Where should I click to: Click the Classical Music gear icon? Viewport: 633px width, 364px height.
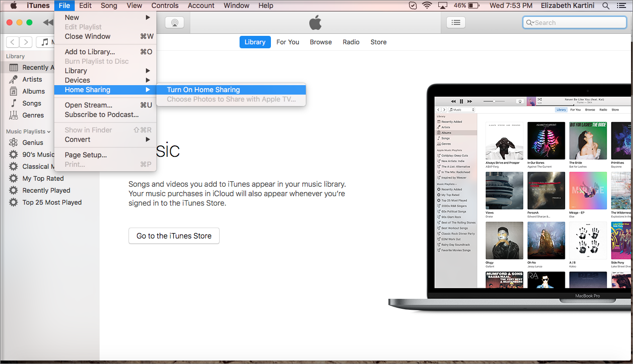13,166
